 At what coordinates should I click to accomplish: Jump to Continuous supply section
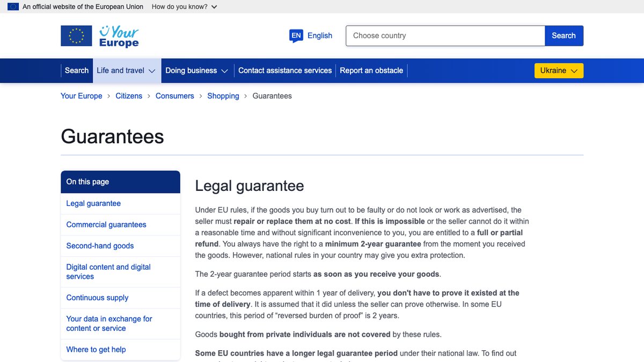tap(97, 298)
